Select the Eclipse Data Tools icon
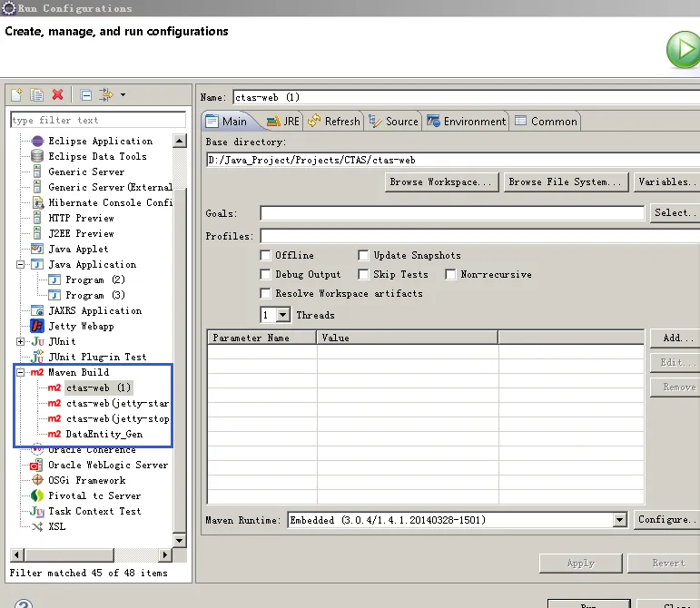 pos(37,156)
